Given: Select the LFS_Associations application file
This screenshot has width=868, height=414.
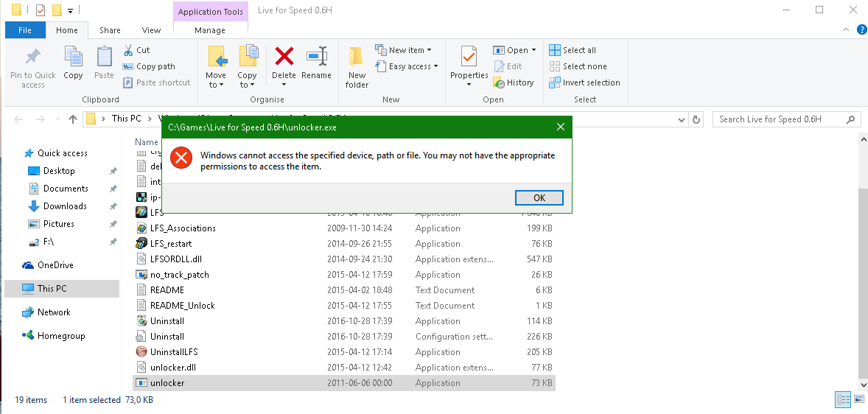Looking at the screenshot, I should [343, 228].
